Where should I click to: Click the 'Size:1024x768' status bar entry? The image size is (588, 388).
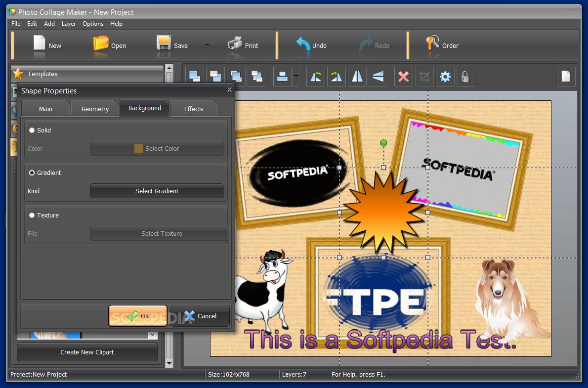[x=229, y=375]
